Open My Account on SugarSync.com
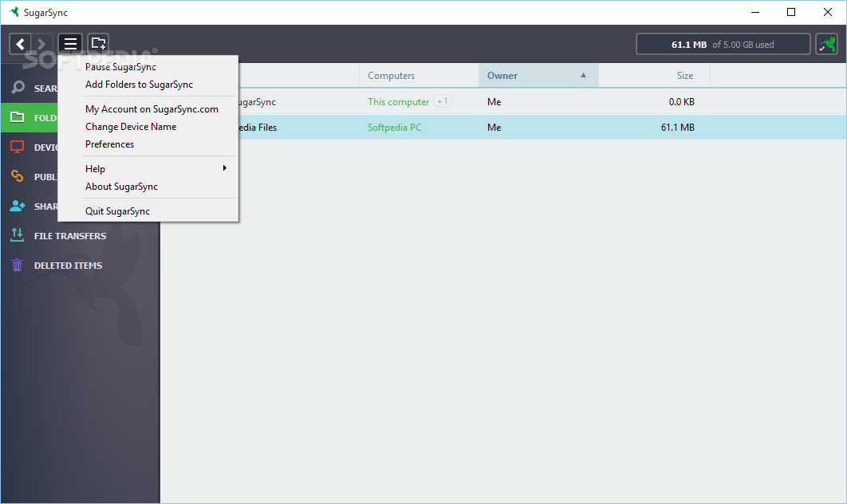Viewport: 847px width, 504px height. [x=152, y=109]
